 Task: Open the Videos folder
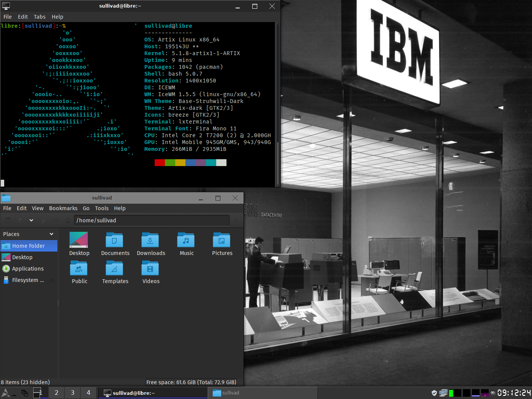[x=151, y=272]
